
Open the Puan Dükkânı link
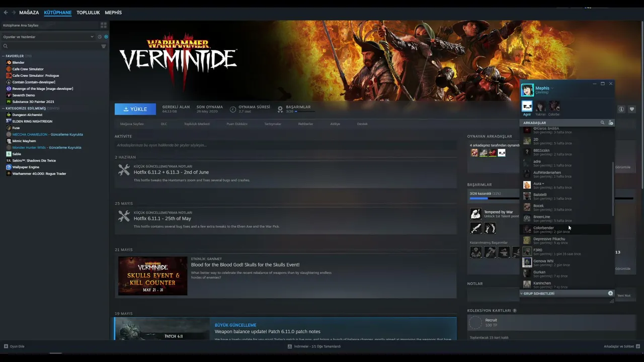tap(237, 124)
